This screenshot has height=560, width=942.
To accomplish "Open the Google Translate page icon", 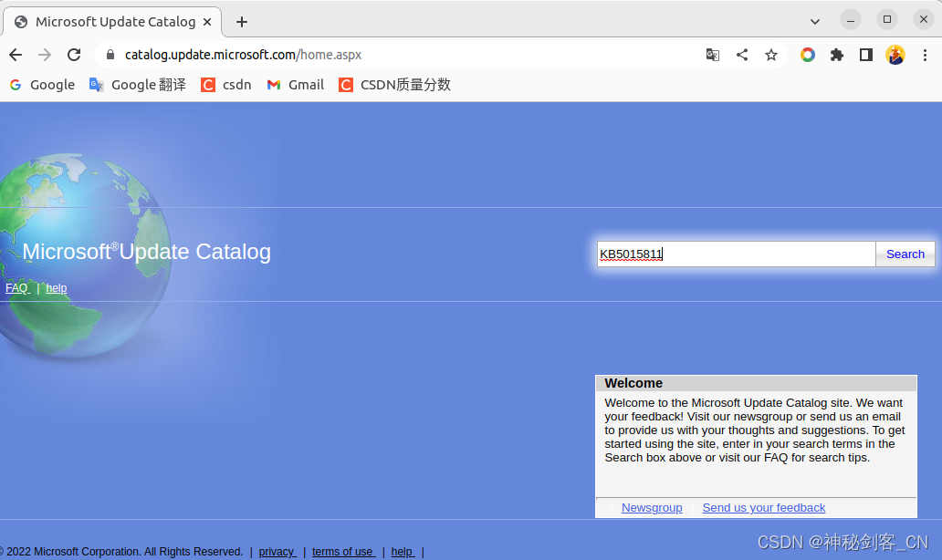I will point(713,55).
